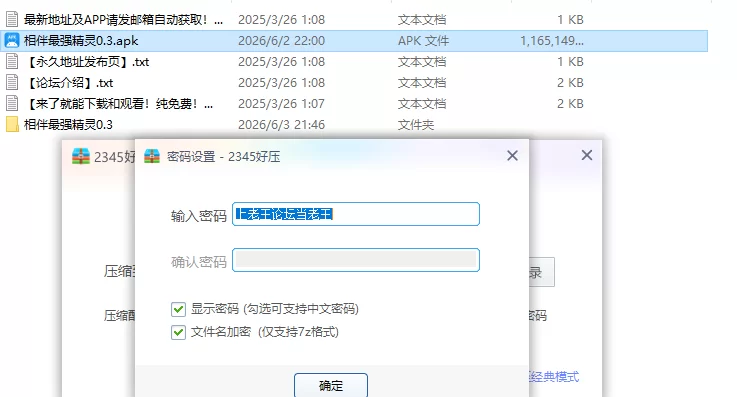Focus the 输入密码 field
This screenshot has height=397, width=737.
click(356, 214)
